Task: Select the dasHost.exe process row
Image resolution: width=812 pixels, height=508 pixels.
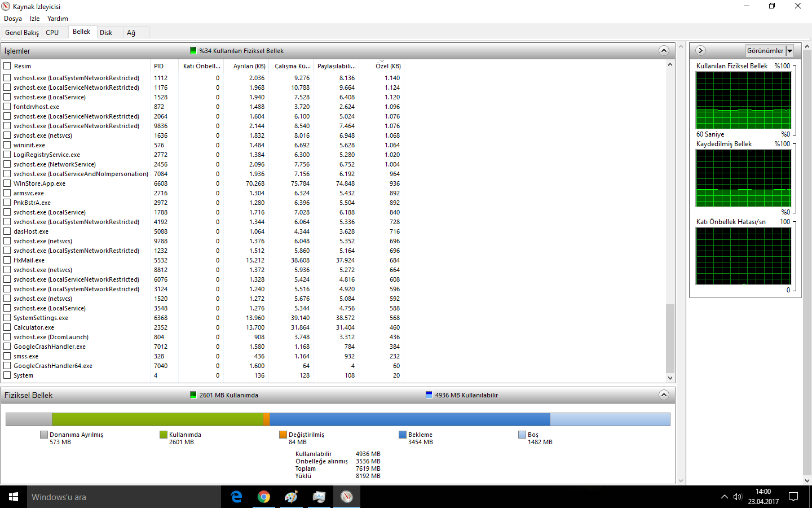Action: click(203, 231)
